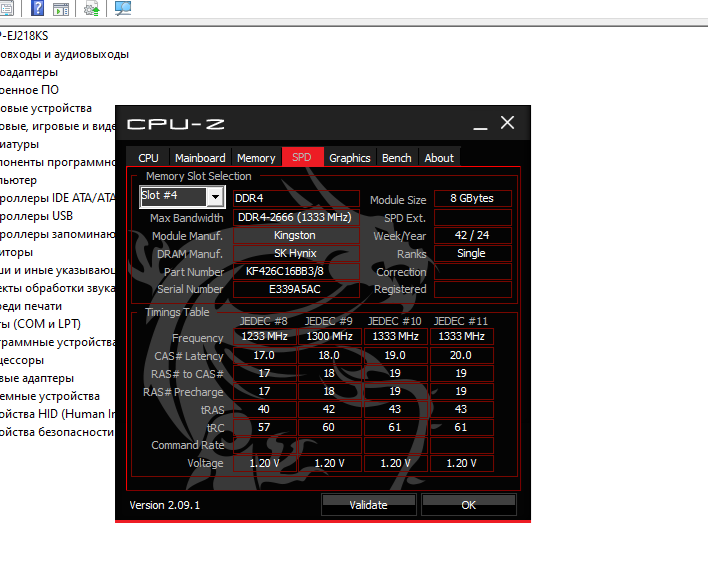Open the Bench tab
The width and height of the screenshot is (708, 577).
(396, 158)
